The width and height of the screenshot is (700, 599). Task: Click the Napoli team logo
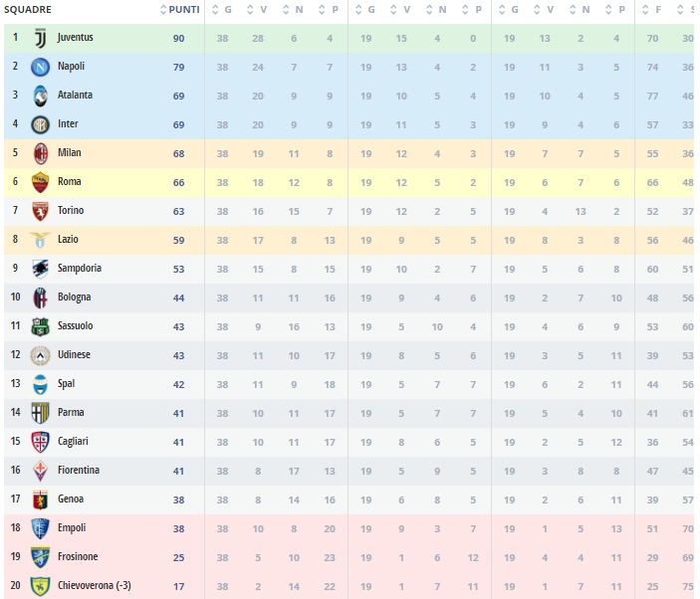coord(41,67)
